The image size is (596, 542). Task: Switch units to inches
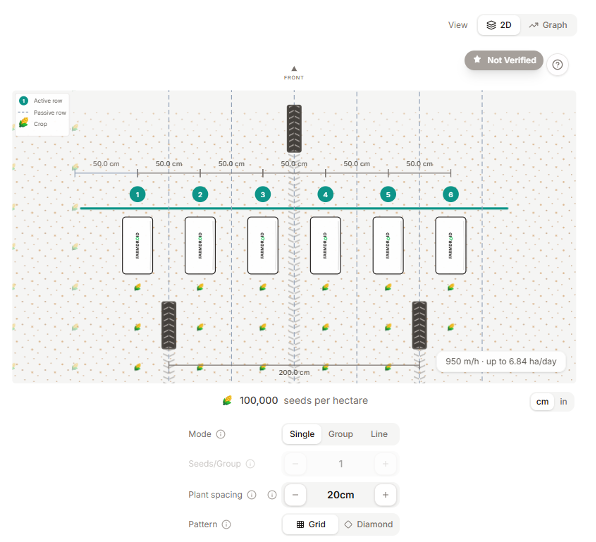(563, 402)
